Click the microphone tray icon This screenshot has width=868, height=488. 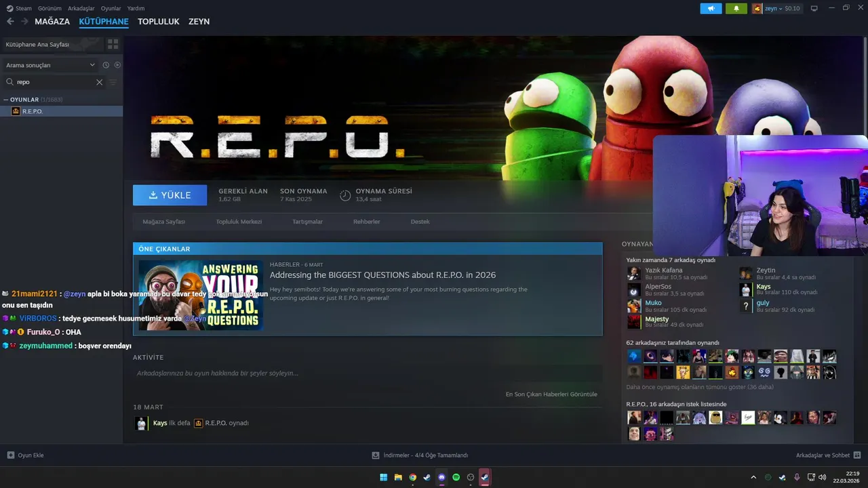click(x=797, y=477)
